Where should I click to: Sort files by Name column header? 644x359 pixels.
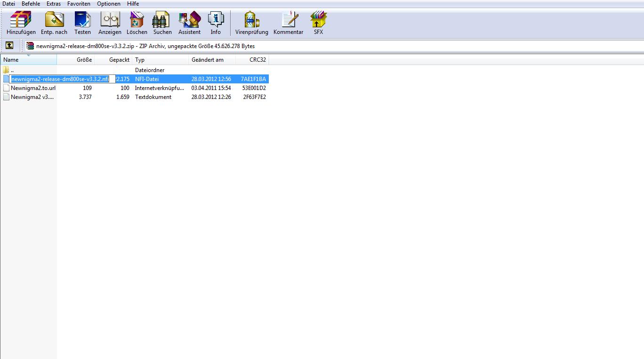(28, 60)
